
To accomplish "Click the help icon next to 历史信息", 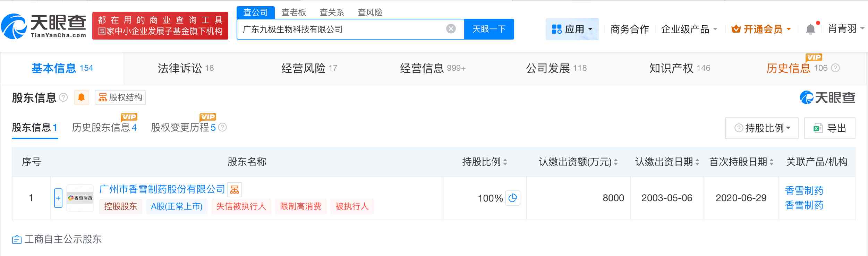I will [836, 68].
